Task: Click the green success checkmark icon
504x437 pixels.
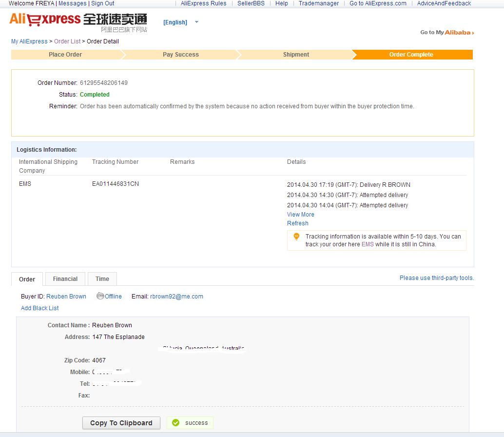Action: pos(176,422)
